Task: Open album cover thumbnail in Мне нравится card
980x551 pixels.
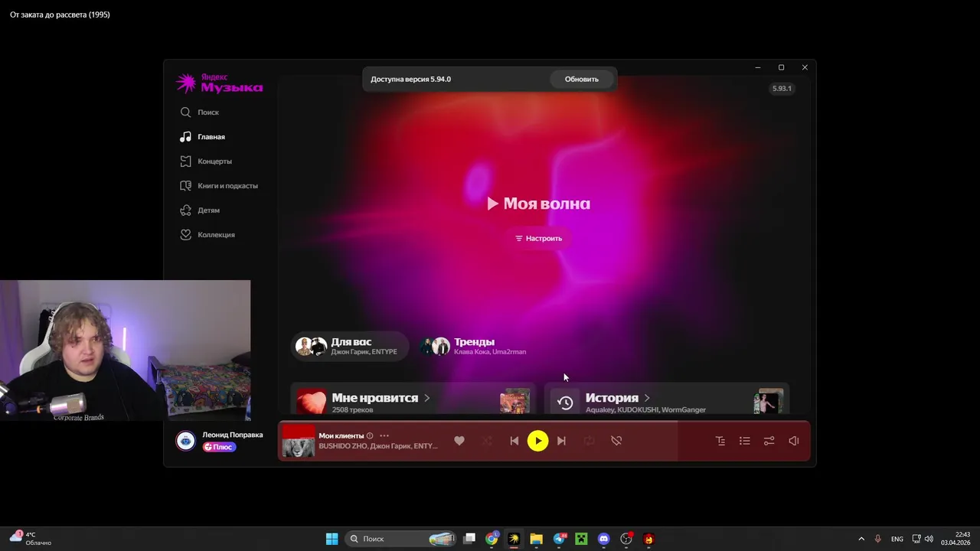Action: coord(514,402)
